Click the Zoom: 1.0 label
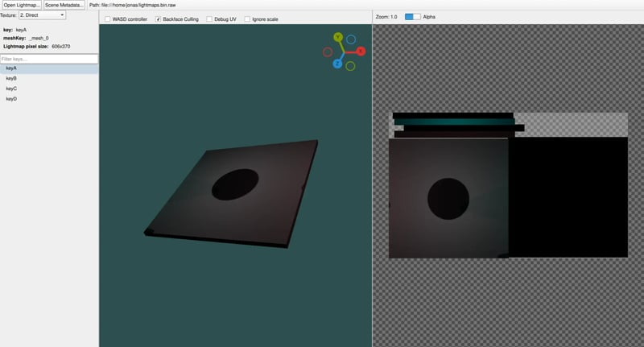Screen dimensions: 644x347 [x=386, y=17]
